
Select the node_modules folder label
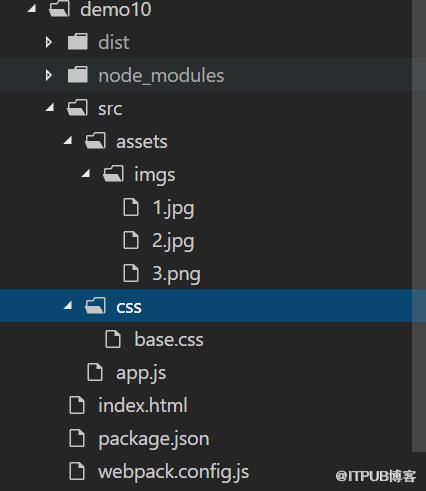[161, 76]
